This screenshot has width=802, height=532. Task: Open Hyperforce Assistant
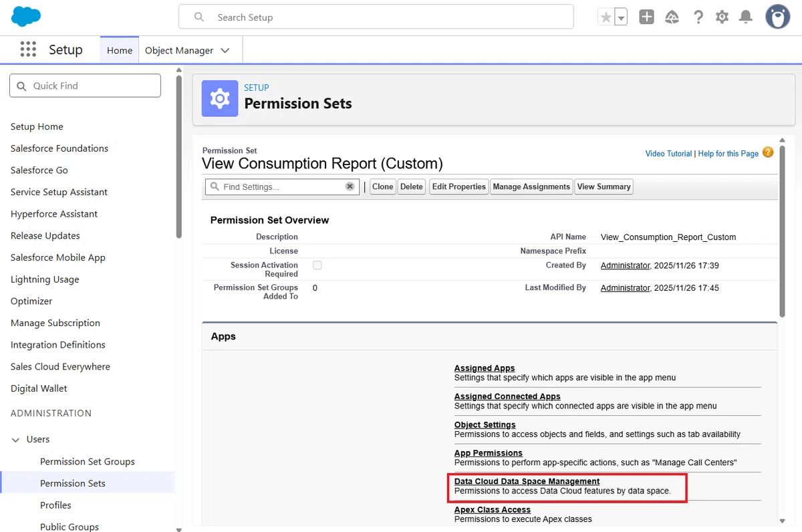pyautogui.click(x=54, y=214)
